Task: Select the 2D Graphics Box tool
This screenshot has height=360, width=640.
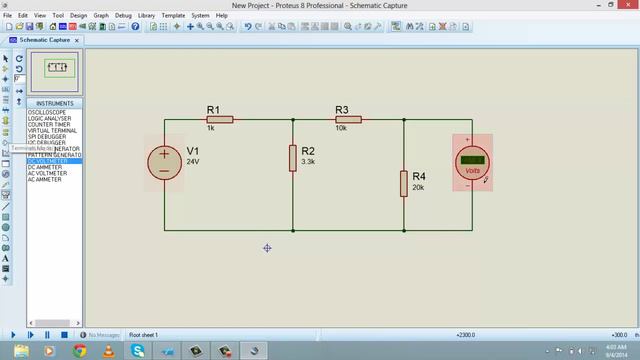Action: click(5, 217)
